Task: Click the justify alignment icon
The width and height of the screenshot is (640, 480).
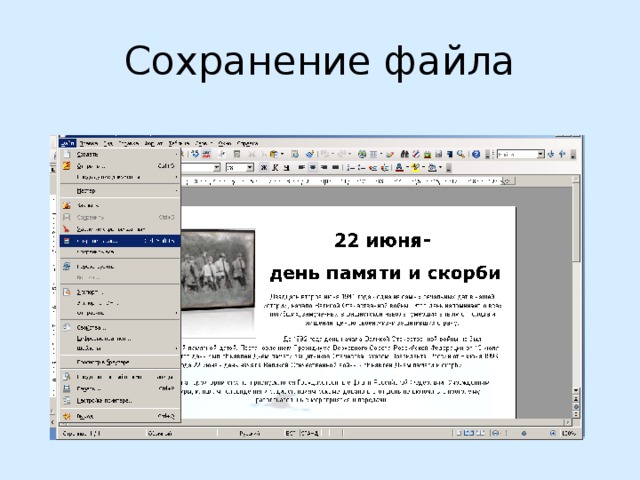Action: coord(336,168)
